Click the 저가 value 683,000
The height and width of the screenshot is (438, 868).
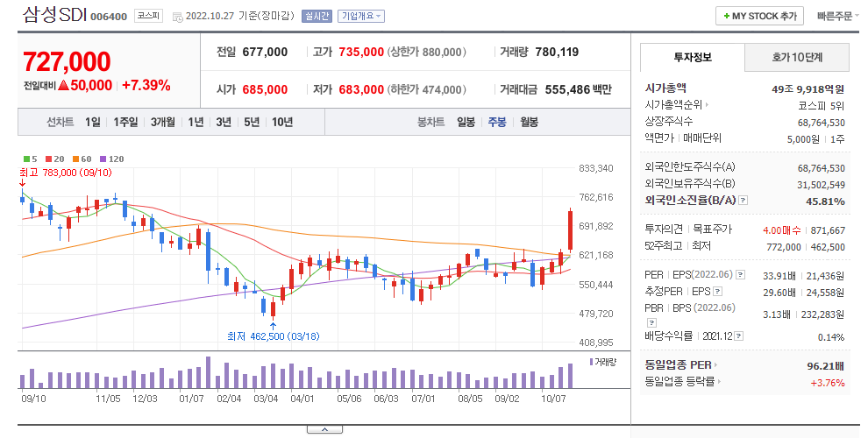[x=361, y=89]
